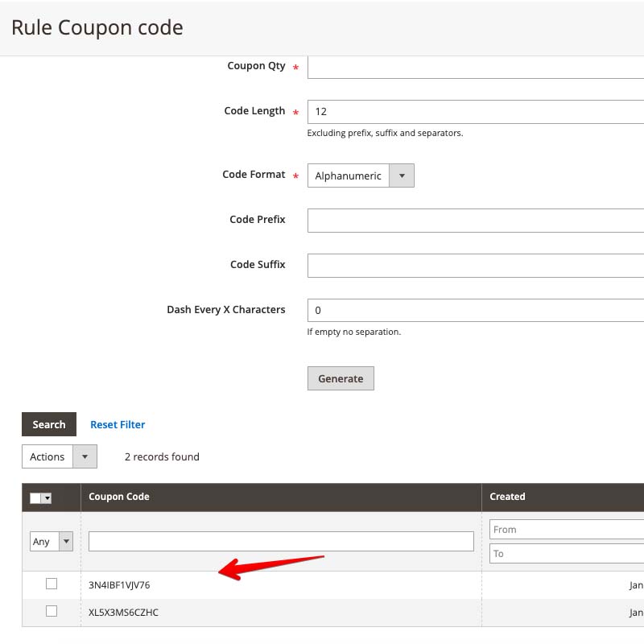Open the Actions dropdown menu
This screenshot has width=644, height=644.
tap(59, 456)
